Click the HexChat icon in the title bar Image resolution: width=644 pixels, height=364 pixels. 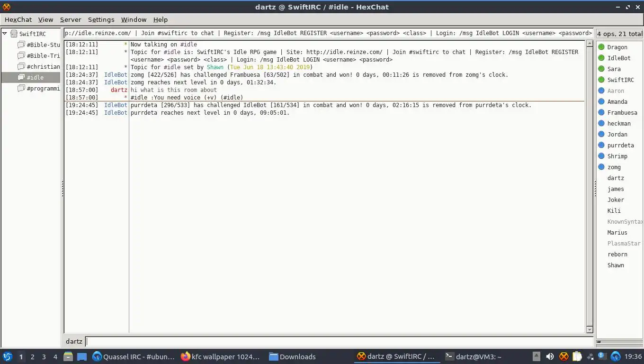click(x=6, y=7)
